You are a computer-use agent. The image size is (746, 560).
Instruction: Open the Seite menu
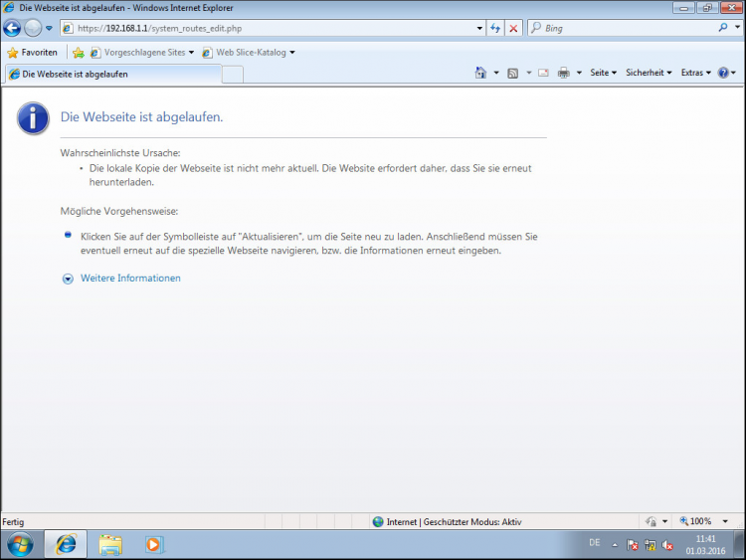click(x=603, y=73)
